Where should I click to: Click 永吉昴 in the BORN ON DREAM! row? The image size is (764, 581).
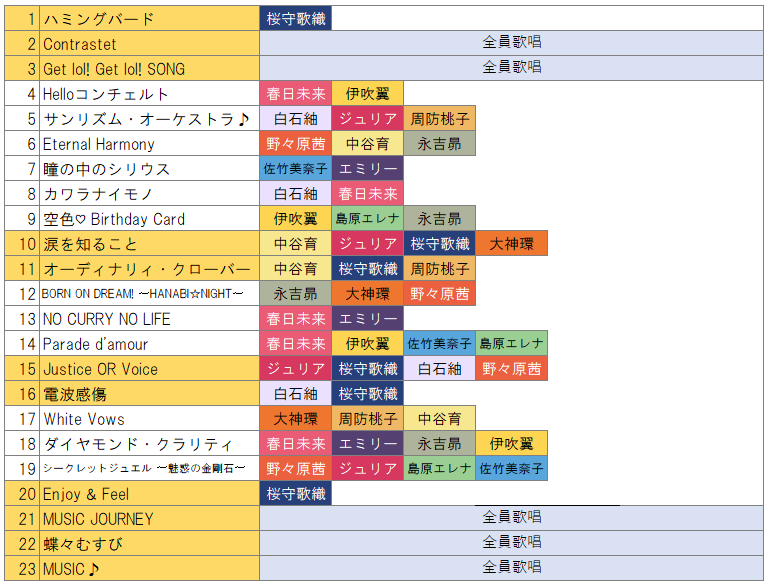[x=295, y=294]
